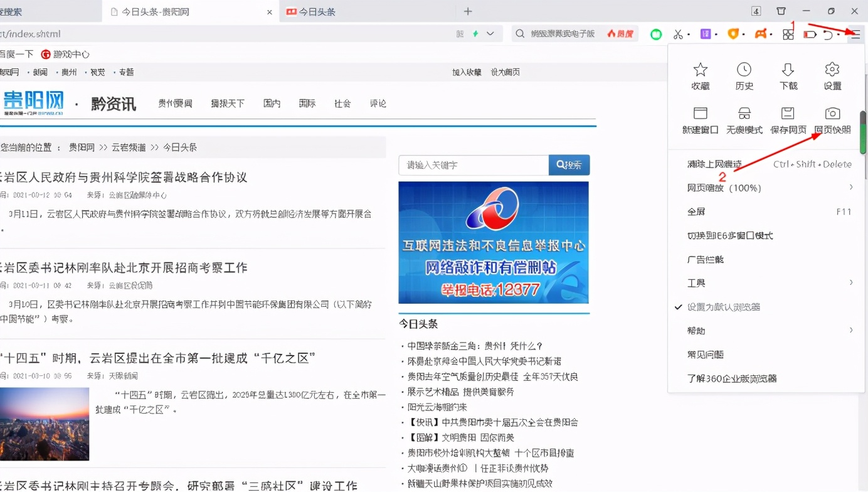Open the 社会 navigation link
Image resolution: width=868 pixels, height=492 pixels.
coord(342,104)
